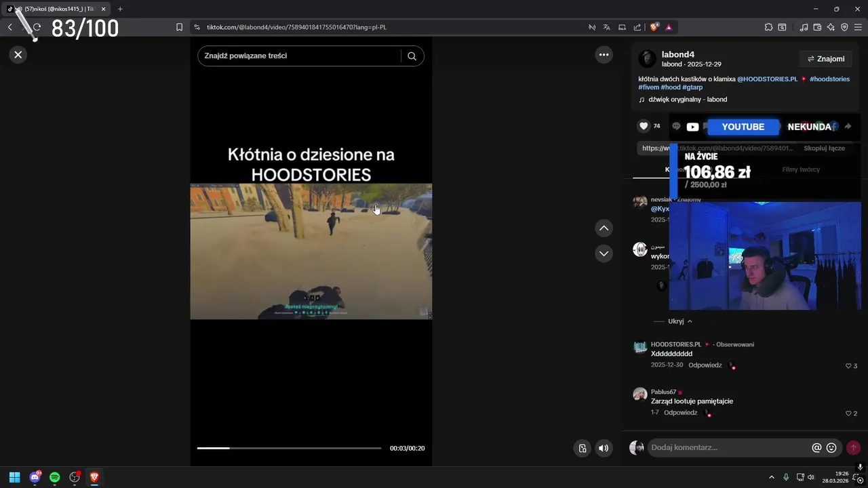
Task: Open the #hoodstories hashtag
Action: (x=829, y=79)
